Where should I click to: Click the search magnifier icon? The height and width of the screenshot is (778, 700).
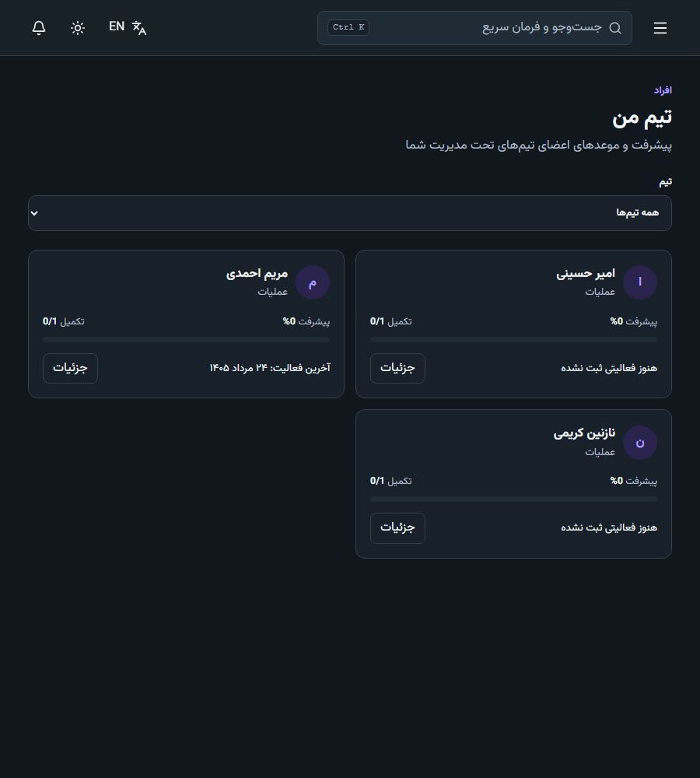pyautogui.click(x=615, y=28)
